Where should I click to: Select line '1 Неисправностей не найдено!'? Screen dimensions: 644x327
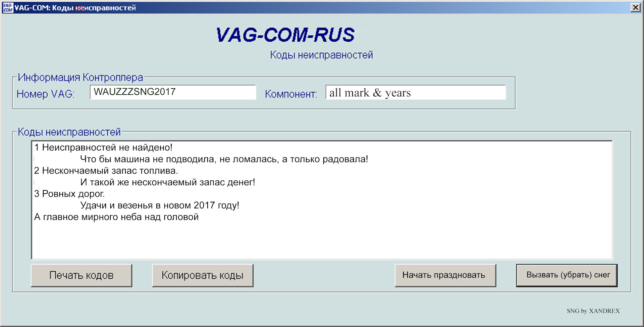pos(103,147)
